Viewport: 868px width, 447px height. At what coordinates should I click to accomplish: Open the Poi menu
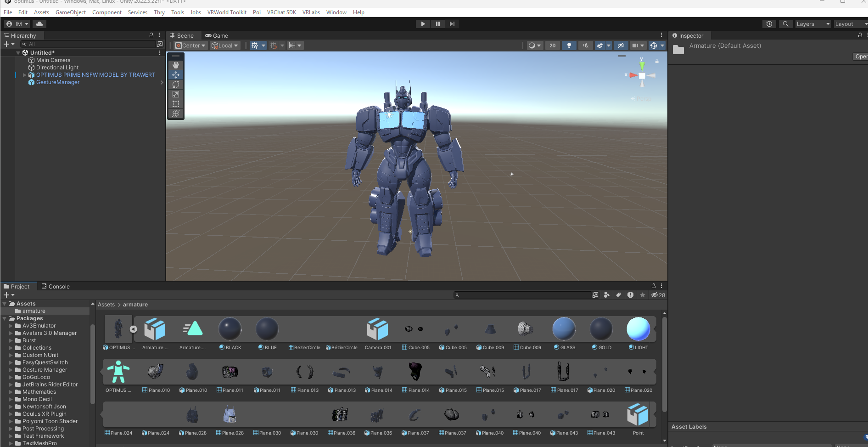(257, 12)
